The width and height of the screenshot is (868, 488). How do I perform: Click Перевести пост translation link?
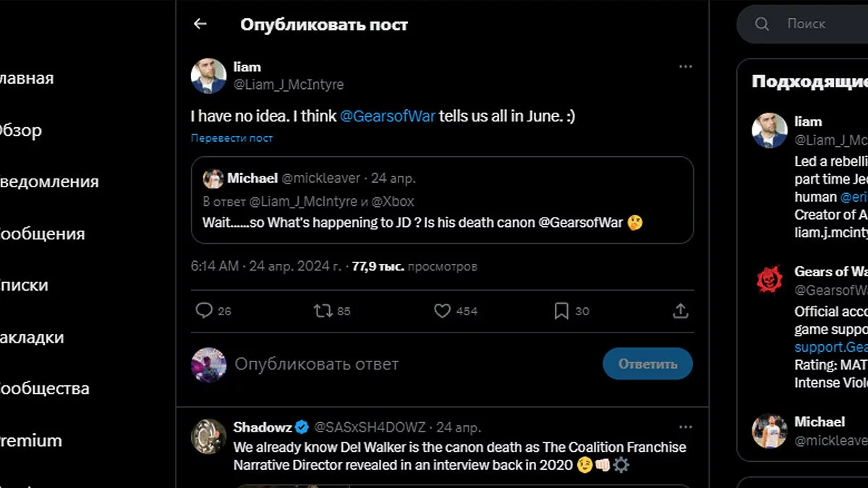coord(231,137)
